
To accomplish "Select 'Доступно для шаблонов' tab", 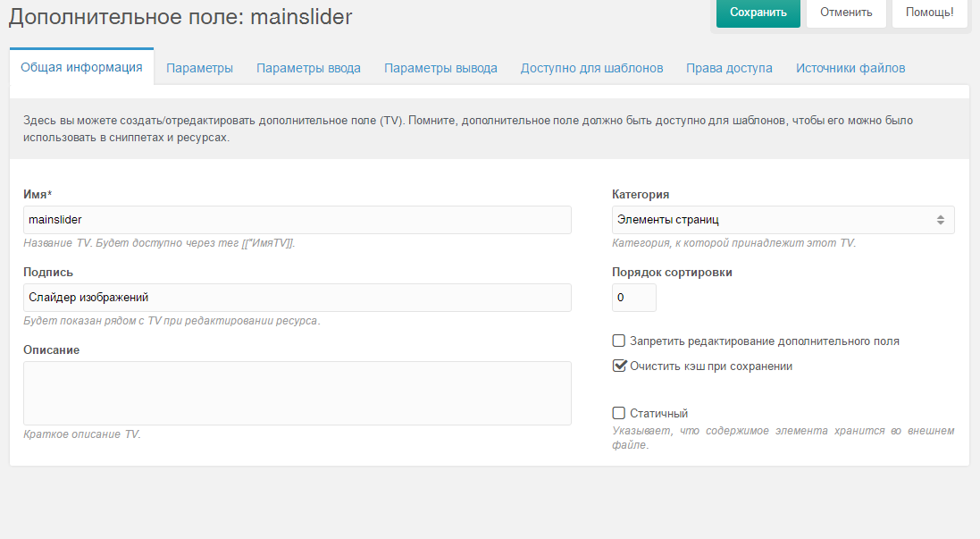I will pyautogui.click(x=592, y=68).
